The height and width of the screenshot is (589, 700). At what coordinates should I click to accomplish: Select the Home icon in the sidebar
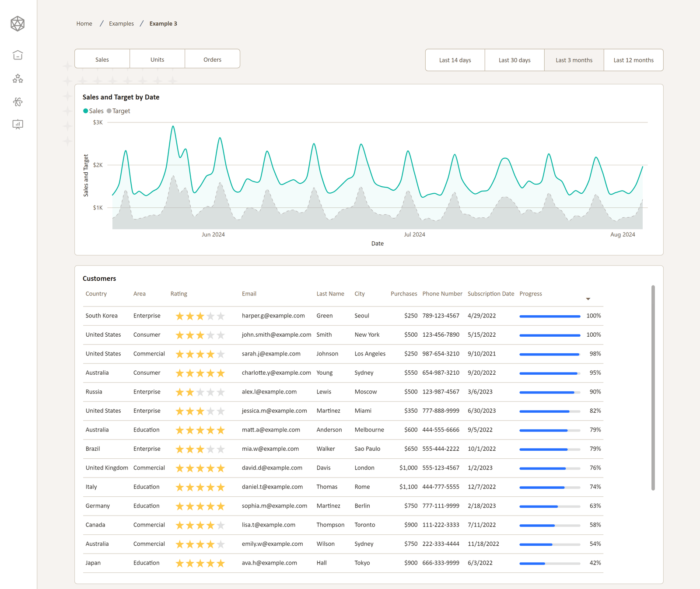click(x=17, y=55)
